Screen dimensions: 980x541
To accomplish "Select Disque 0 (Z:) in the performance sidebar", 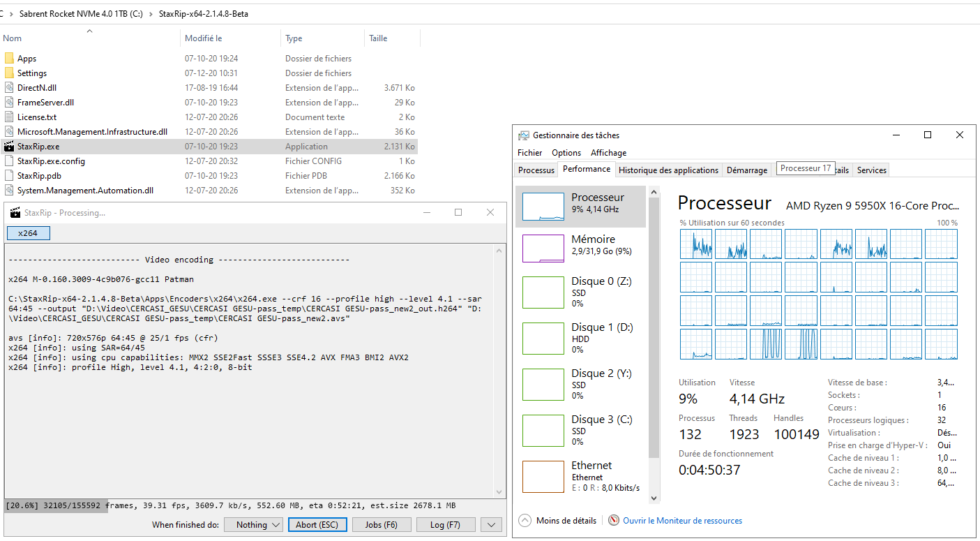I will [580, 292].
